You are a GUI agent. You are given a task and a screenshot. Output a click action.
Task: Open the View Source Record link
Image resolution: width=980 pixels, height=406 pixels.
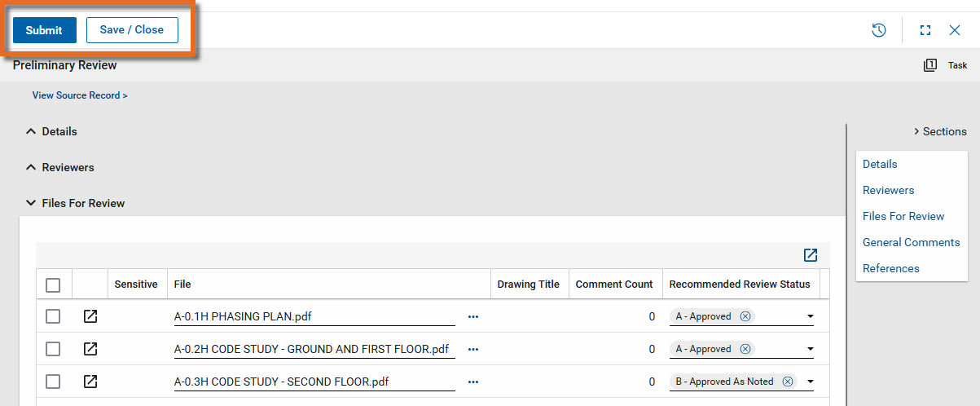pyautogui.click(x=80, y=95)
